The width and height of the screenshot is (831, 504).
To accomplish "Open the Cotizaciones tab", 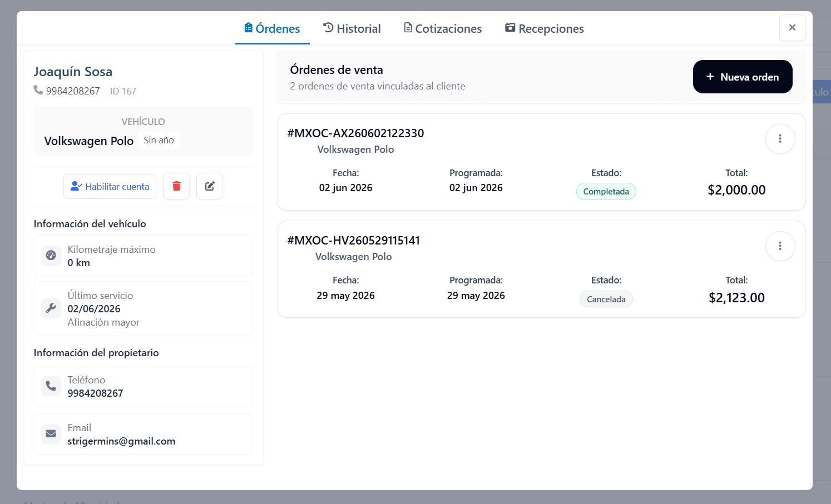I will (x=443, y=28).
